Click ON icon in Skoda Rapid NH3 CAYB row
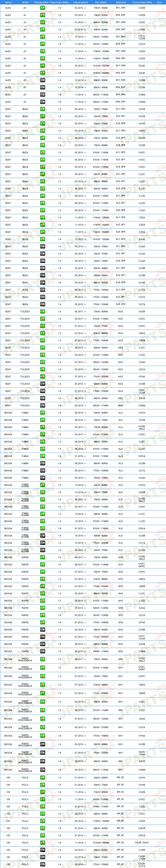This screenshot has height=868, width=166. pos(42,644)
